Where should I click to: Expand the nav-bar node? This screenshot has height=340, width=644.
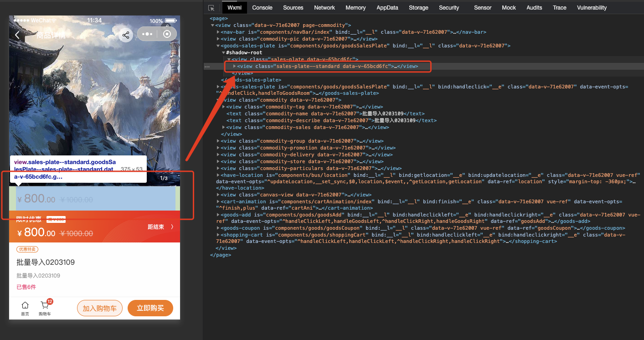click(x=218, y=32)
